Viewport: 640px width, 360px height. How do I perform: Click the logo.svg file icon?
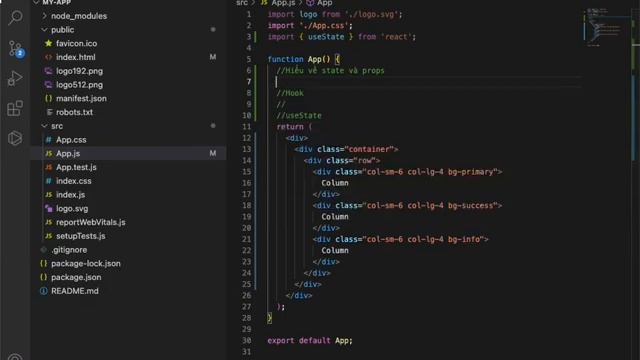click(x=49, y=208)
